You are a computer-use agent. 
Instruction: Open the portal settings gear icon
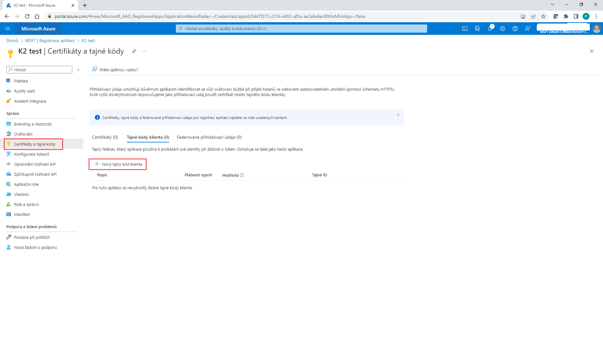pos(503,29)
